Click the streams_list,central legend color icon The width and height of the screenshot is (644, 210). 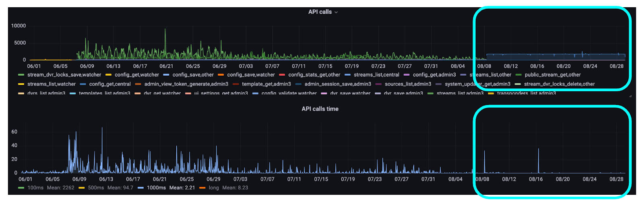(x=347, y=75)
